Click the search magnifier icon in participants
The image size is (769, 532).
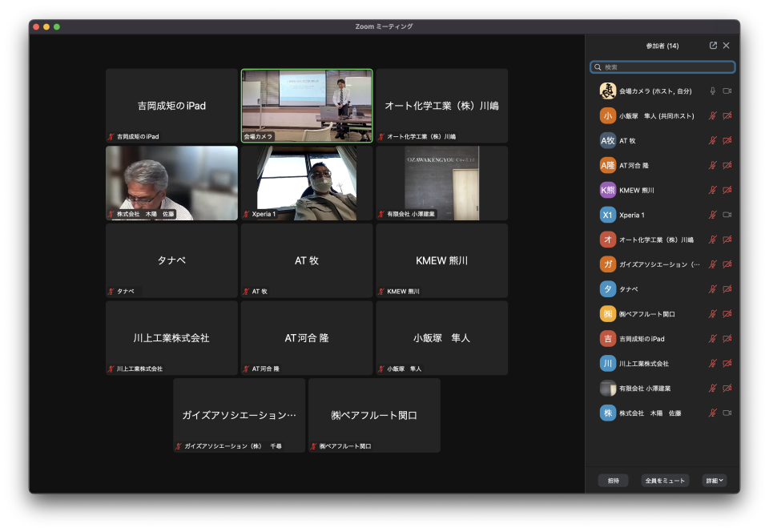pos(598,67)
